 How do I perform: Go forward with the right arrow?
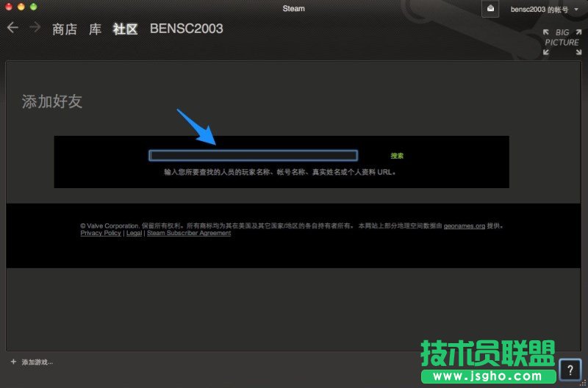coord(35,27)
